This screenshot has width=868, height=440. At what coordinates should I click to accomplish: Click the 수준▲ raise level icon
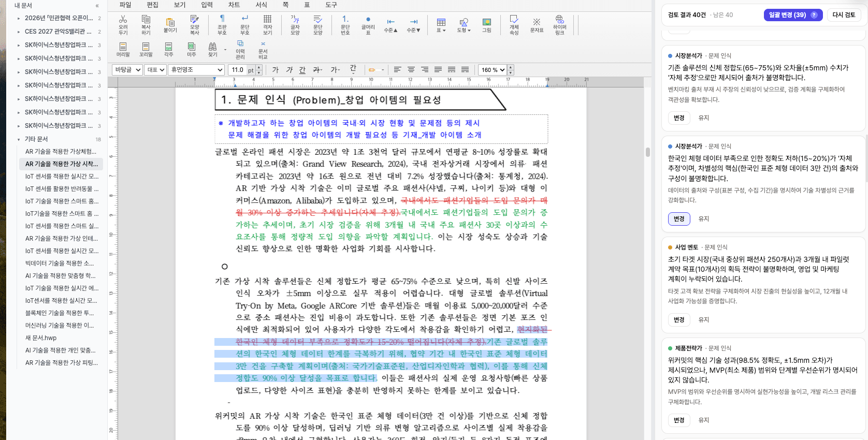(x=390, y=24)
